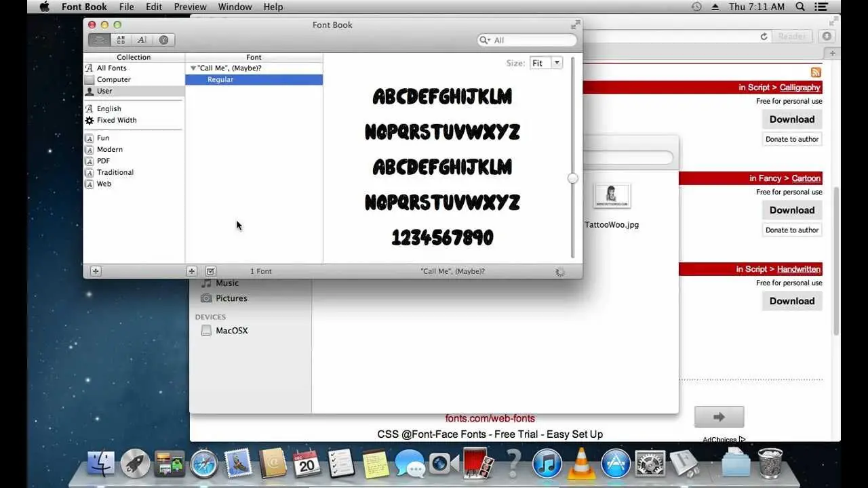This screenshot has width=868, height=488.
Task: Open Reminders from the Dock
Action: pos(341,464)
